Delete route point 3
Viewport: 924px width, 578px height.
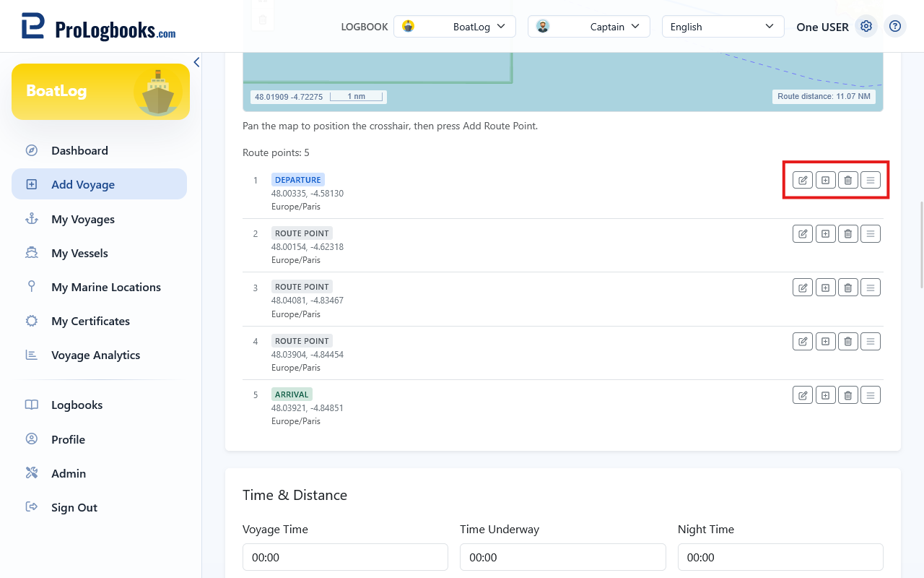(848, 288)
